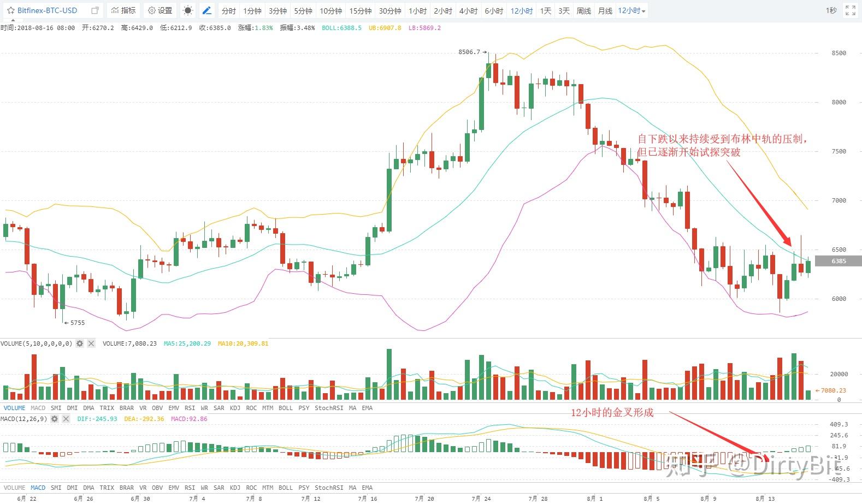Image resolution: width=862 pixels, height=504 pixels.
Task: Select the 1分钟 timeframe
Action: (252, 10)
